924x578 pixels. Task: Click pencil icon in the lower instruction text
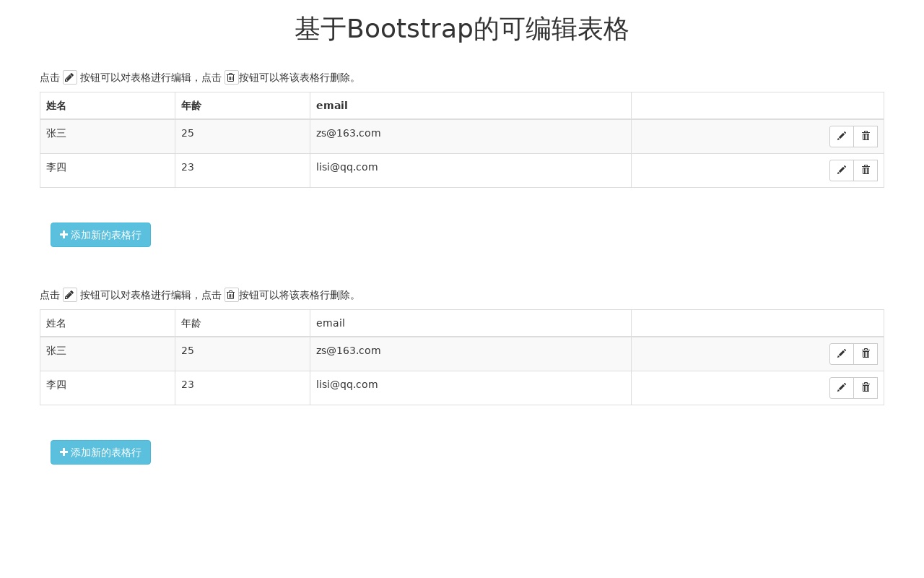click(x=70, y=295)
